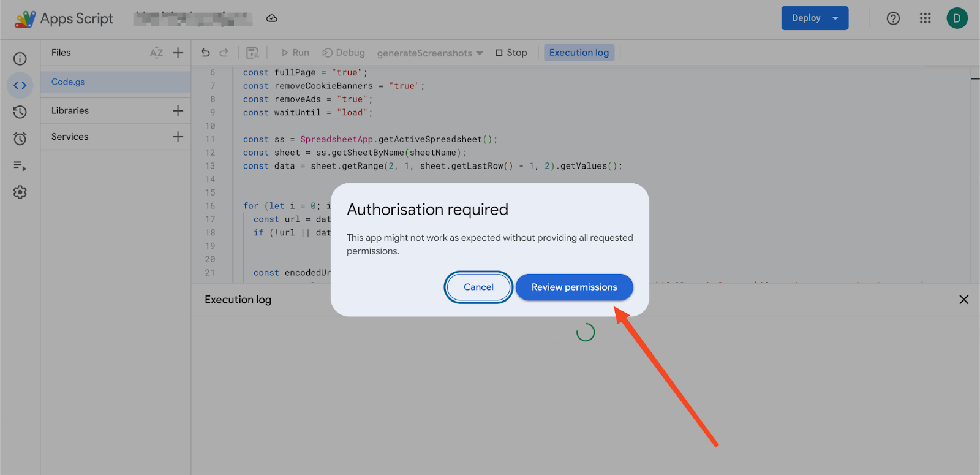Open the Help question mark icon
Screen dimensions: 980x475
point(893,18)
